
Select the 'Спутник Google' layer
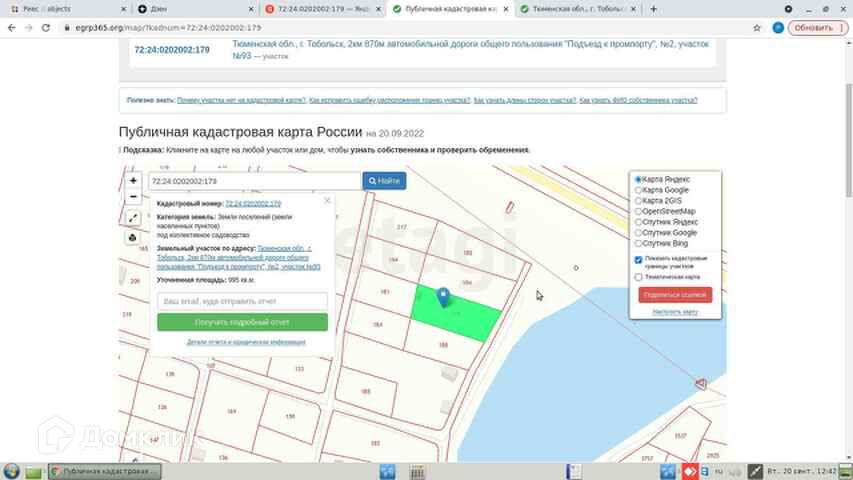(639, 233)
